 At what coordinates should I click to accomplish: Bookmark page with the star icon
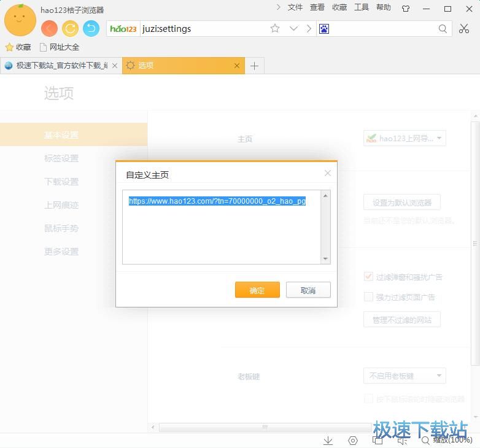(275, 28)
